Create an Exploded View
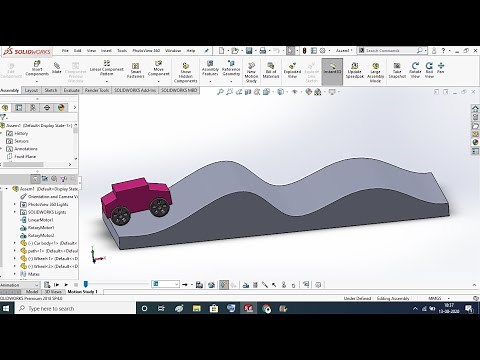This screenshot has width=480, height=360. tap(292, 70)
